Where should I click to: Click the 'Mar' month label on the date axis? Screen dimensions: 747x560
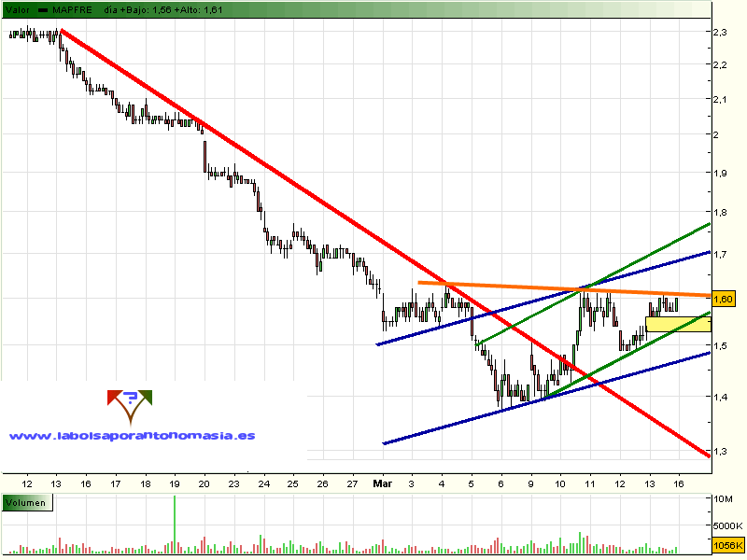tap(382, 483)
